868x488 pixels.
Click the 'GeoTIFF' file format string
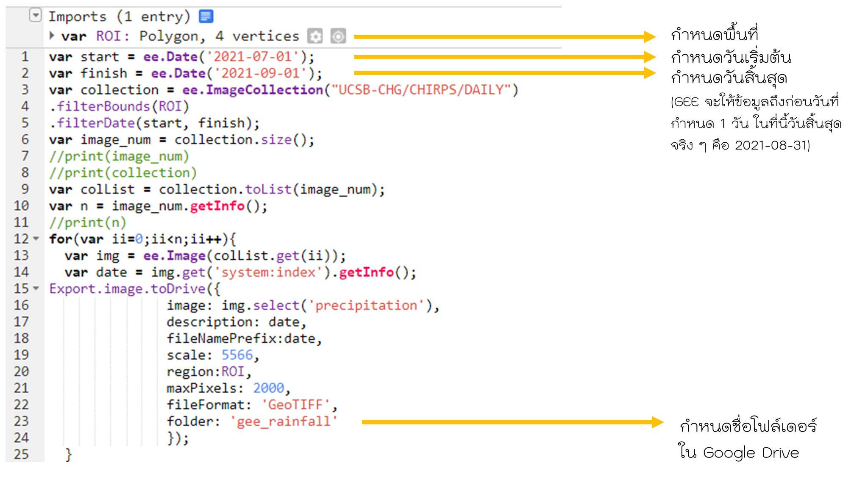coord(296,405)
